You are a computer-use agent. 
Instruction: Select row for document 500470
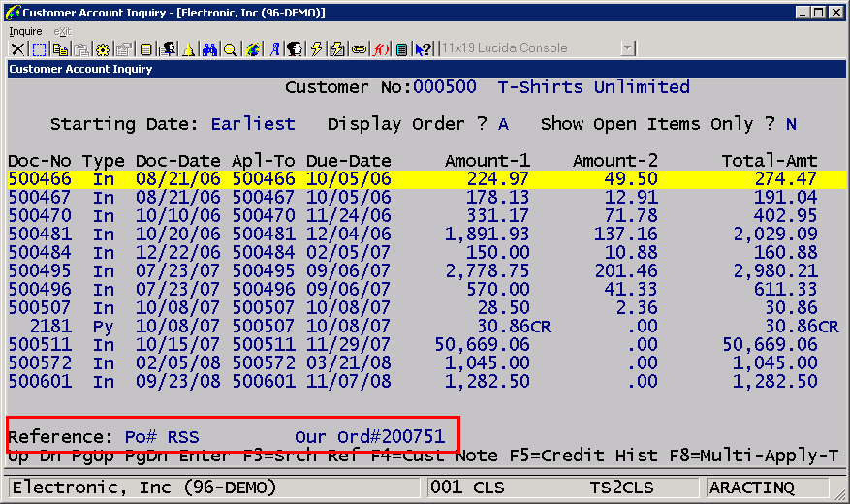(426, 216)
